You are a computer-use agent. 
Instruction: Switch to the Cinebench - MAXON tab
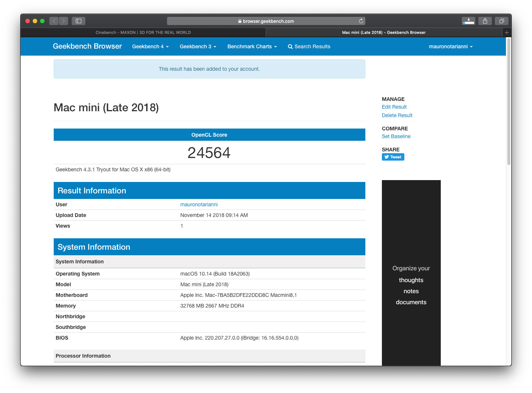click(143, 32)
